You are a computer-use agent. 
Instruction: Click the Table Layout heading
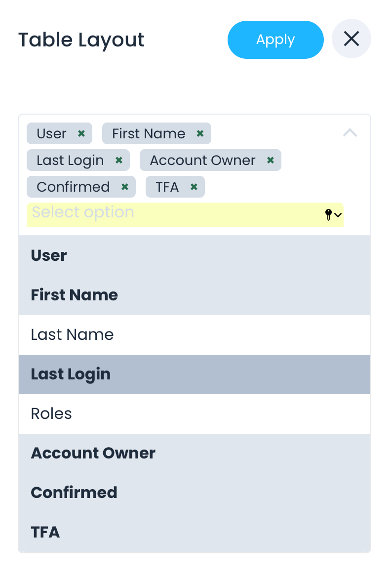[x=81, y=40]
